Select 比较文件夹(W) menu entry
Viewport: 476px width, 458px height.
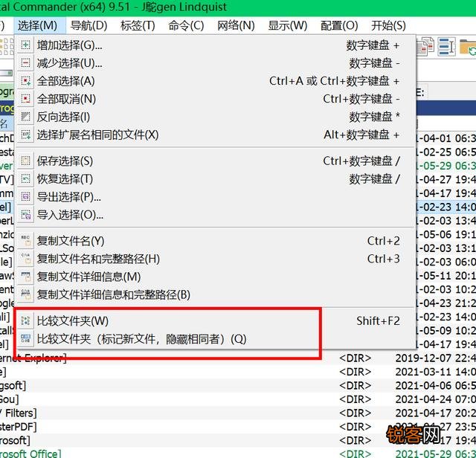click(x=216, y=320)
